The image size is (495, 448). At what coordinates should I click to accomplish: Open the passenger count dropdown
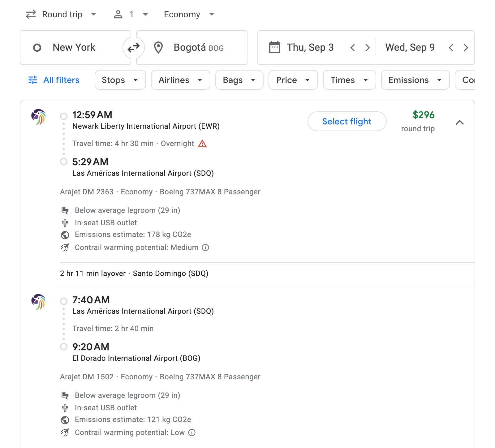pos(131,15)
